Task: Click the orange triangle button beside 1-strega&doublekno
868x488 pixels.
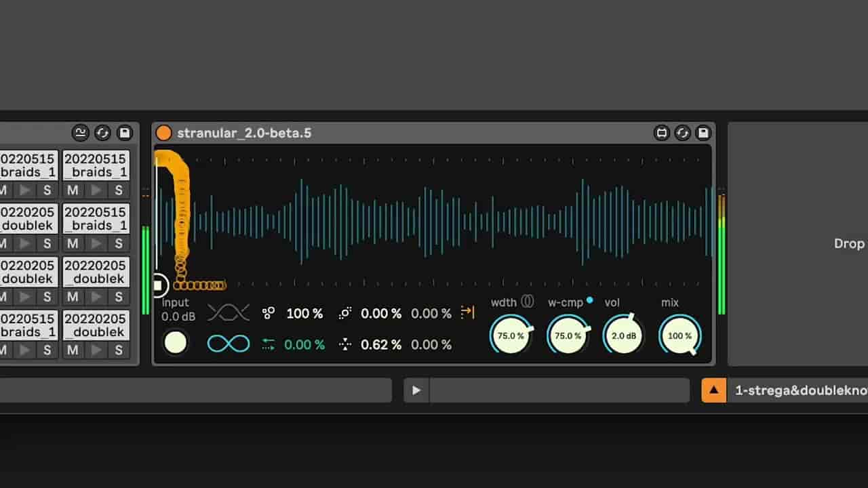Action: pyautogui.click(x=713, y=390)
